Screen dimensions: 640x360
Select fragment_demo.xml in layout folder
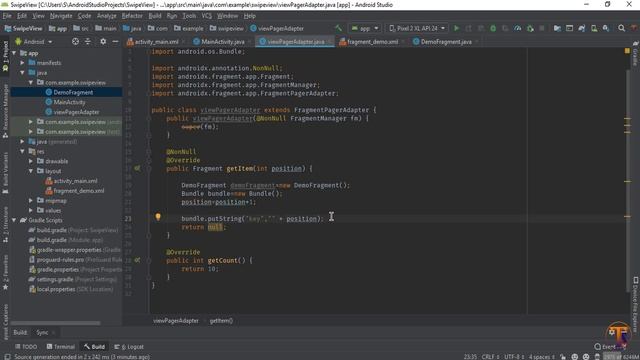point(79,191)
